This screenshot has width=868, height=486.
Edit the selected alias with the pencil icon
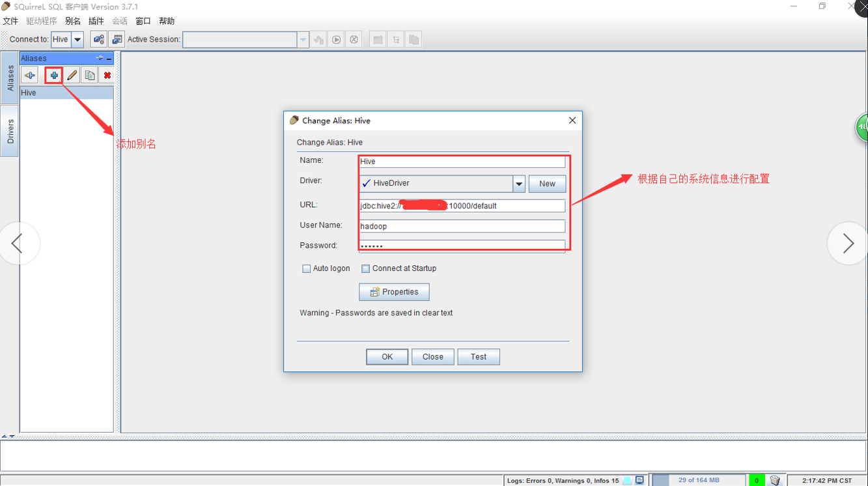72,76
